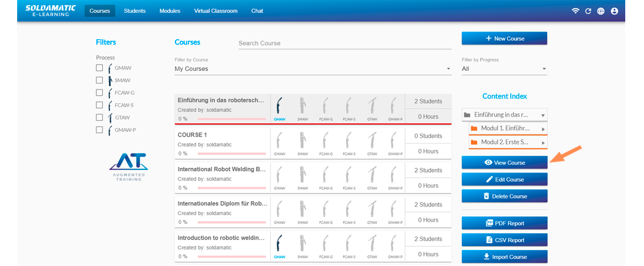Open the Filter by Progress dropdown
The height and width of the screenshot is (266, 644).
click(504, 69)
